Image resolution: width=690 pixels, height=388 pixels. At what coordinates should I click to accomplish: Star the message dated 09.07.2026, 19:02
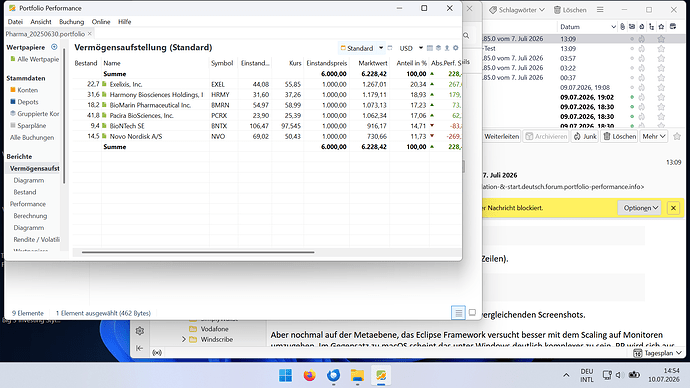tap(661, 97)
